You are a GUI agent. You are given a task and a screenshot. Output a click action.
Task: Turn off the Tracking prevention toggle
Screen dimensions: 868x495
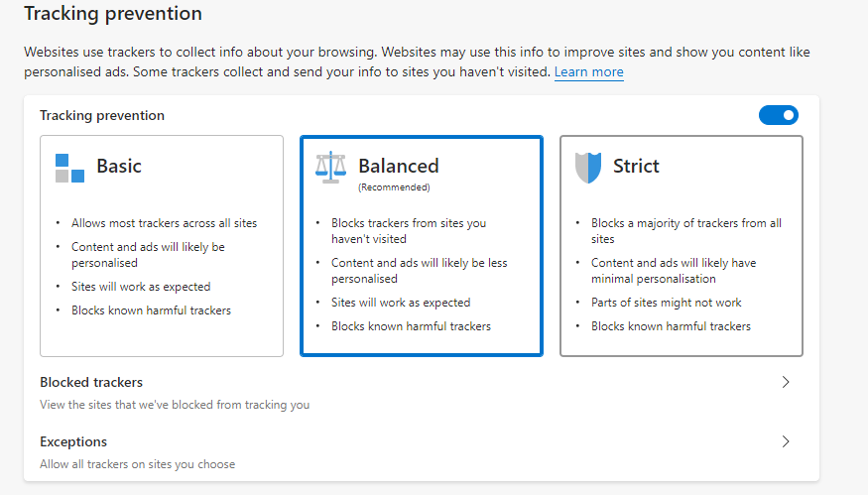779,115
